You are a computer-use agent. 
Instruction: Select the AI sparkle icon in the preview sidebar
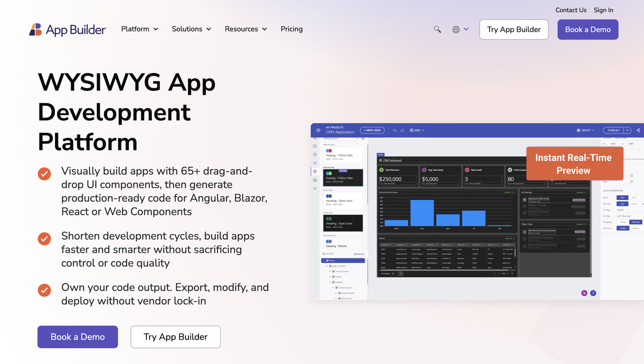coord(315,188)
